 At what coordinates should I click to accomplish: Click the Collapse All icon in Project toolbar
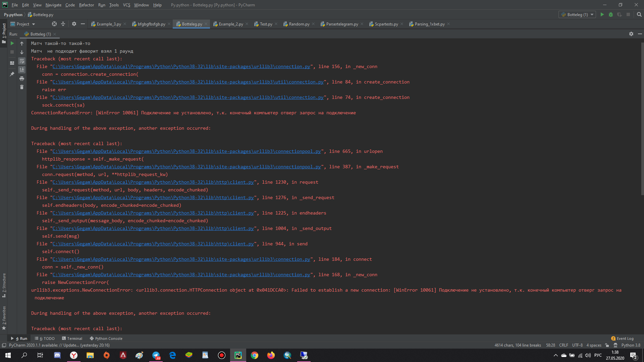pyautogui.click(x=63, y=24)
